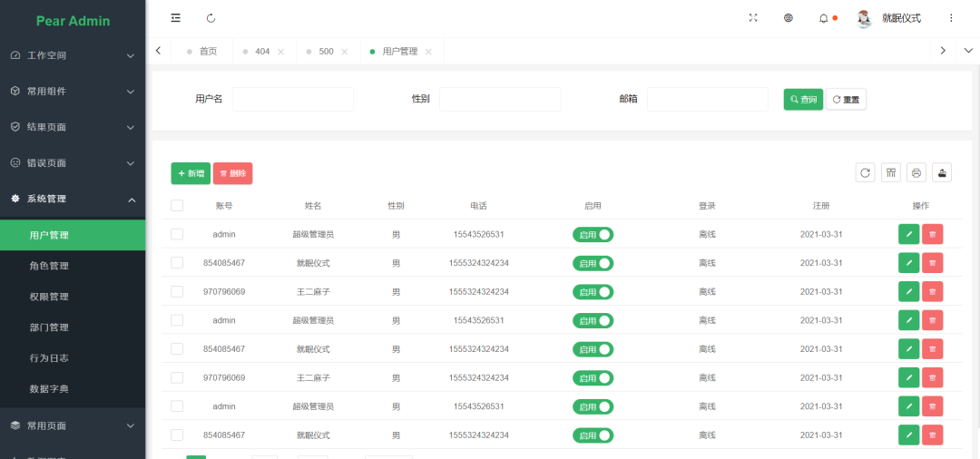Check the second admin row checkbox

point(177,320)
